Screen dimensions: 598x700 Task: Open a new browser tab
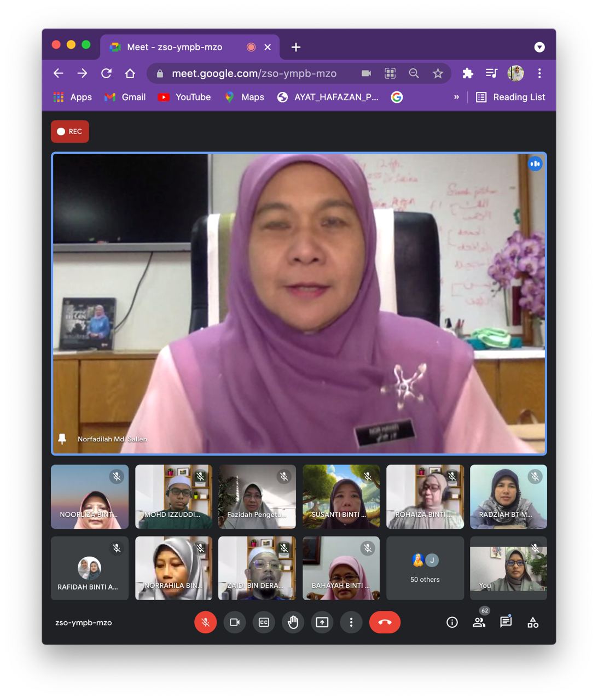click(x=296, y=47)
